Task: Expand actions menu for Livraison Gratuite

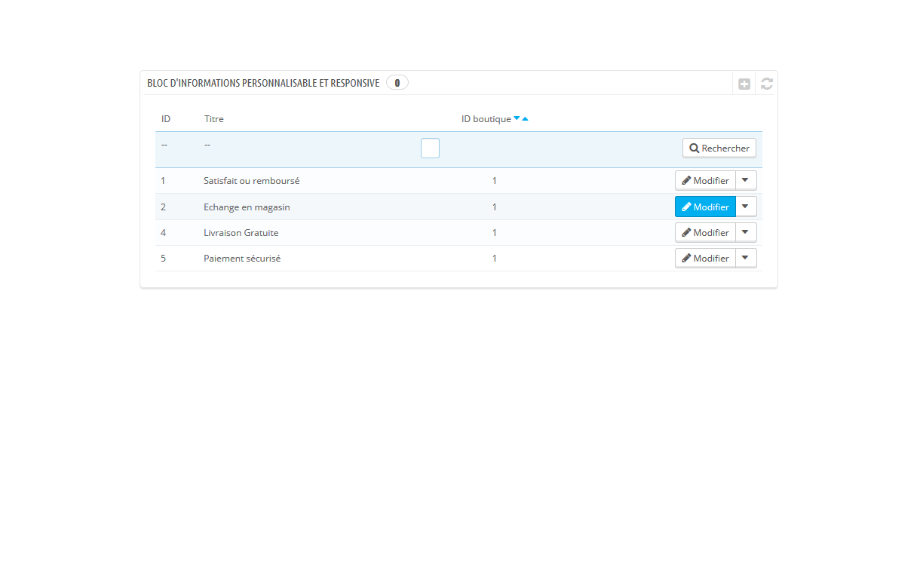Action: click(745, 232)
